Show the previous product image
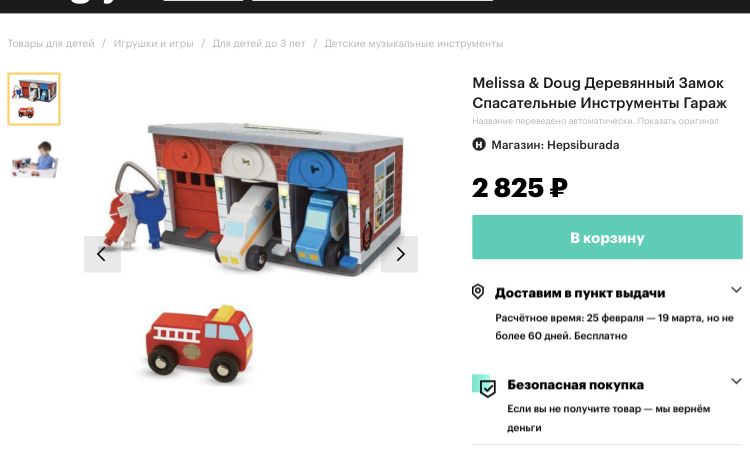Image resolution: width=750 pixels, height=454 pixels. click(x=102, y=254)
